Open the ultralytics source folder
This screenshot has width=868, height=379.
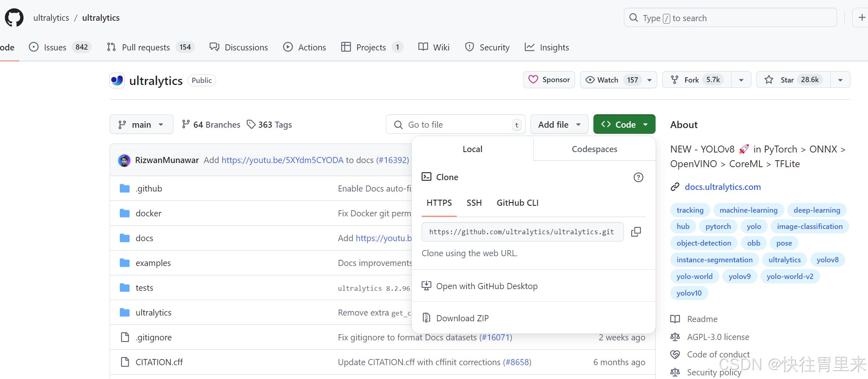click(x=154, y=313)
